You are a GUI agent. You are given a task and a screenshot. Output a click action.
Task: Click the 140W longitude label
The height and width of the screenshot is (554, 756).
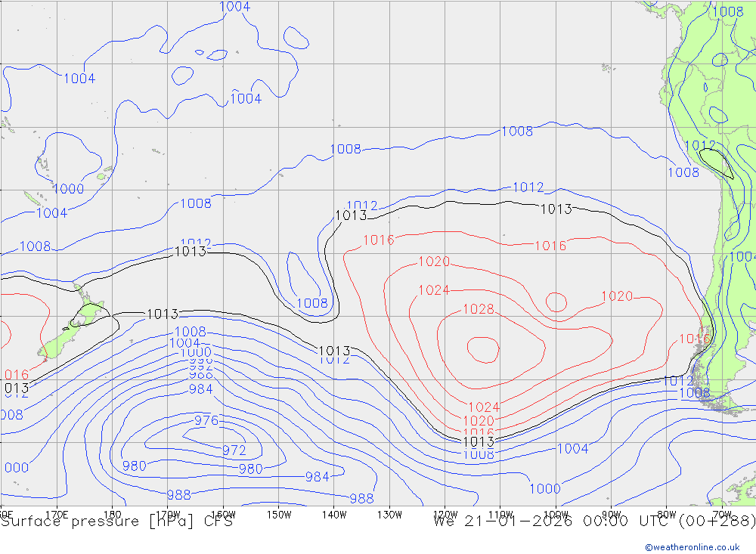334,515
